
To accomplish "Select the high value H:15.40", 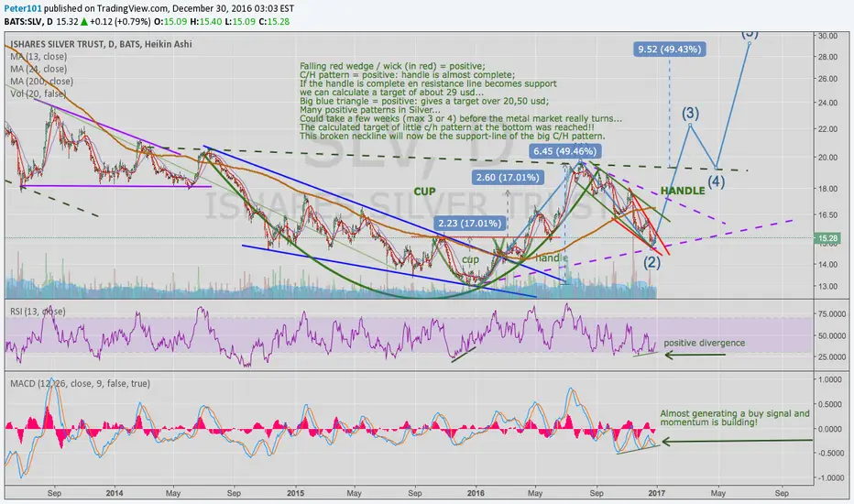I will click(x=204, y=22).
